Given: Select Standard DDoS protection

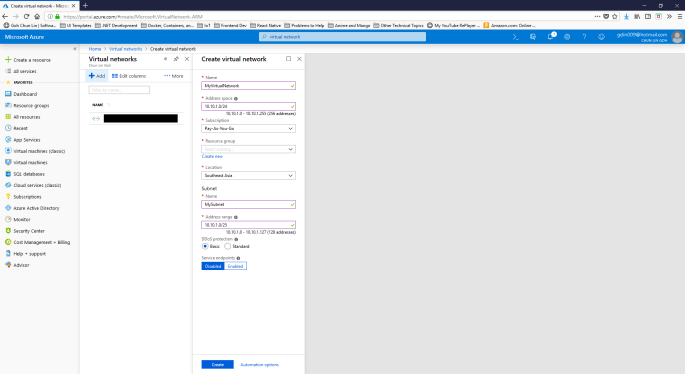Looking at the screenshot, I should (228, 246).
